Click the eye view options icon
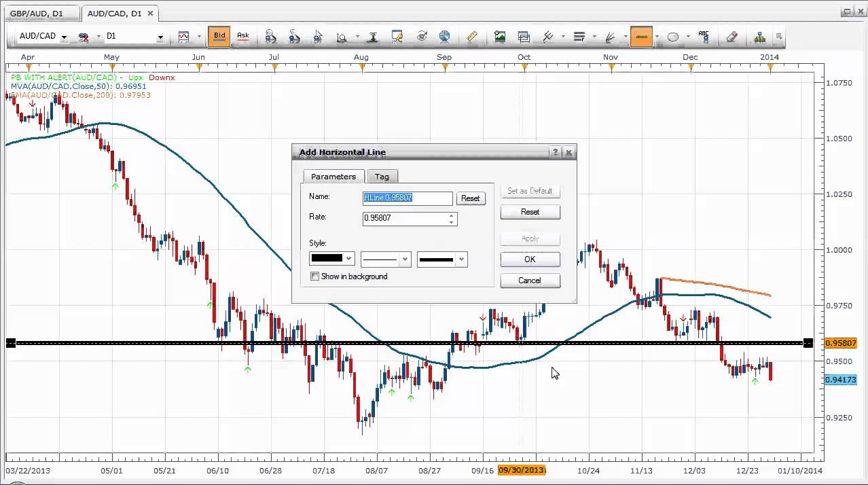 coord(422,37)
